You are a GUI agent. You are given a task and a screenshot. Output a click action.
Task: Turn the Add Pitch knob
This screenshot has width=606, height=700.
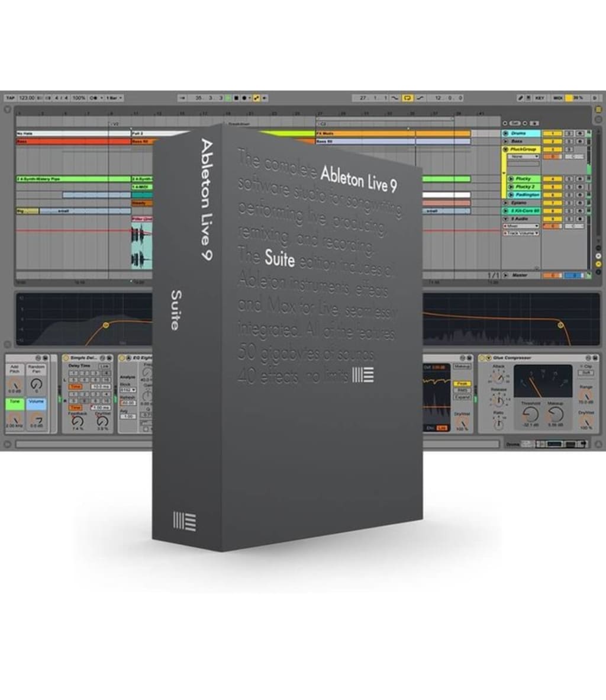15,384
